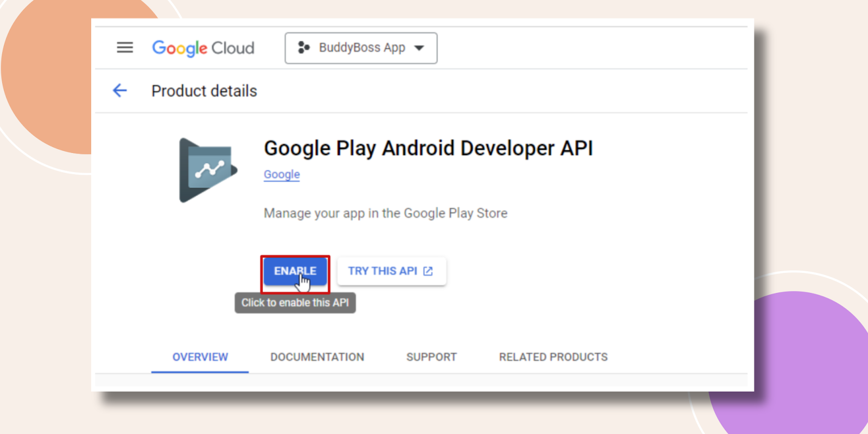This screenshot has width=868, height=434.
Task: Open the Google publisher link
Action: point(282,175)
